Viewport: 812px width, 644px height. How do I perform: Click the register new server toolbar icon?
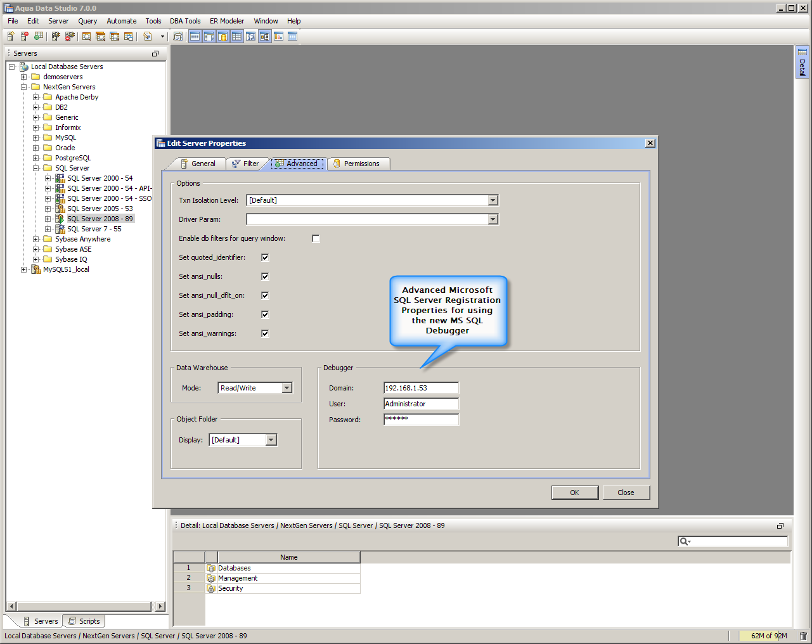(11, 36)
